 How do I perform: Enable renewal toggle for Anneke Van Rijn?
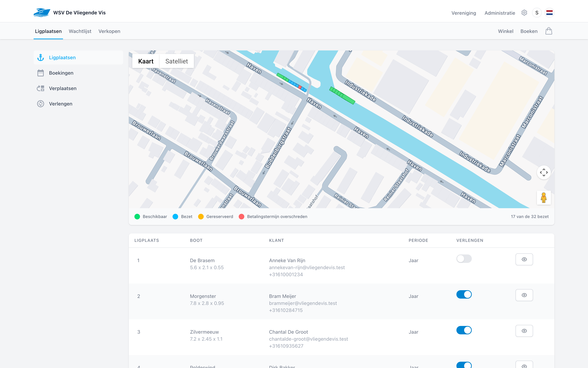click(464, 259)
